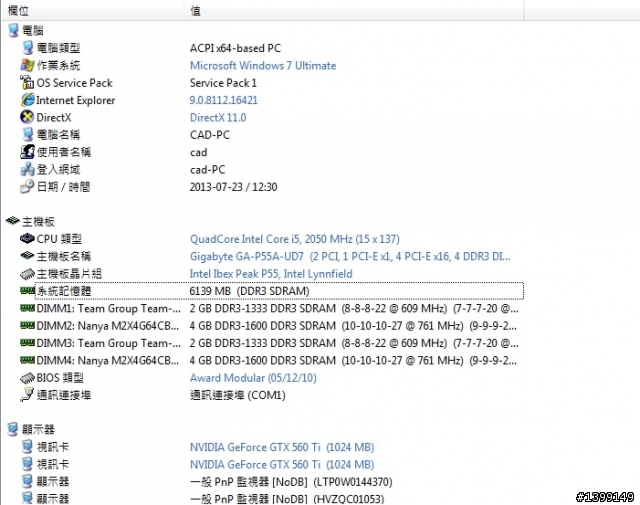This screenshot has width=640, height=505.
Task: Select the DIMM3: Team Group row label
Action: click(109, 343)
